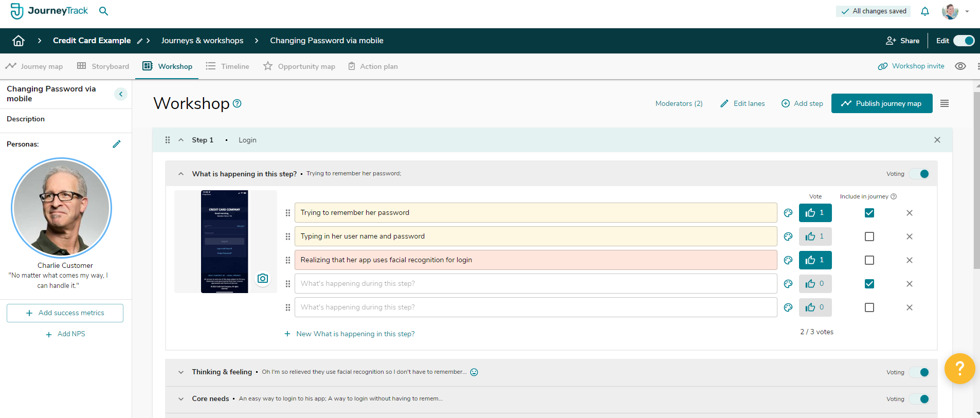
Task: Switch to the Storyboard tab
Action: point(103,66)
